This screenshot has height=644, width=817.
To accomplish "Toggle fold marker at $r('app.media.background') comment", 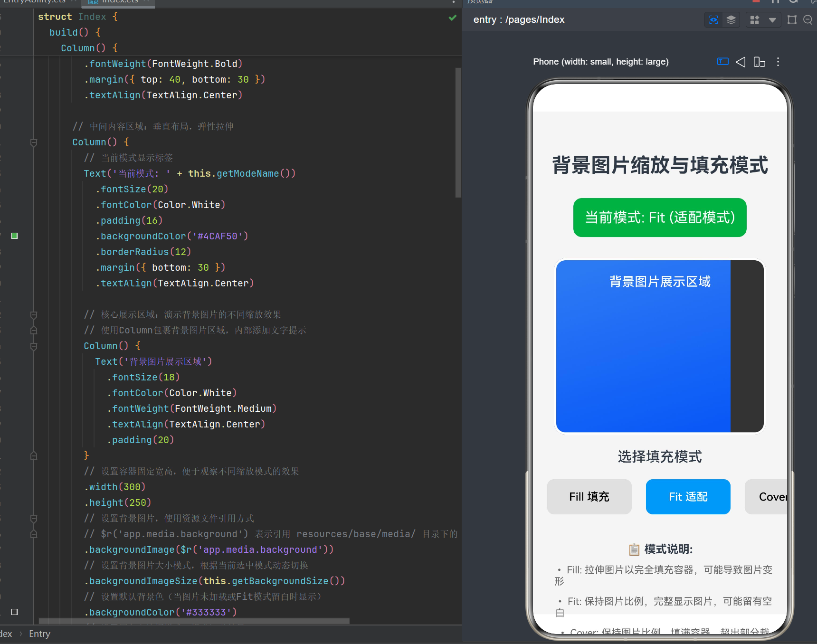I will (34, 534).
